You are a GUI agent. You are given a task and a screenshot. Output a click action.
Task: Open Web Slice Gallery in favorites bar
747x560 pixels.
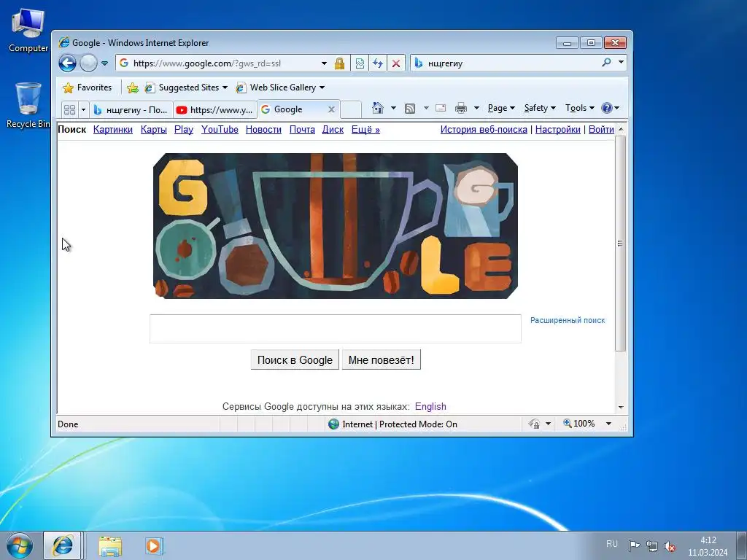coord(281,87)
